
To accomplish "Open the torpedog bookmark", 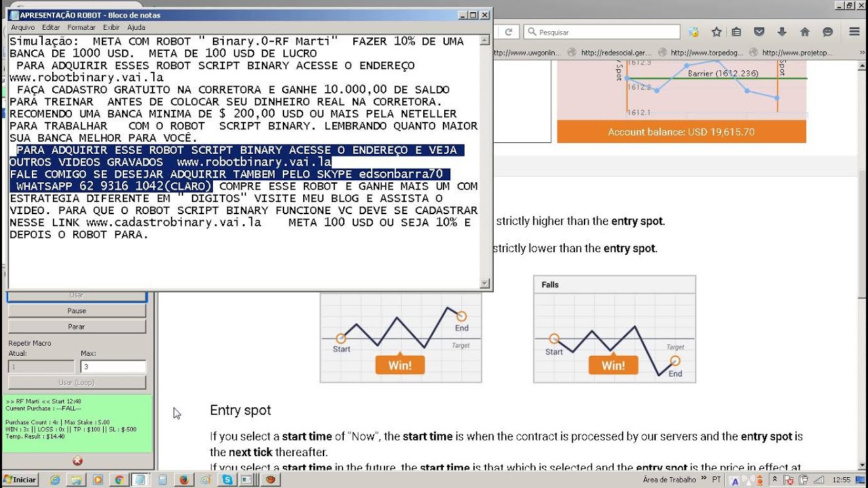I will click(700, 52).
